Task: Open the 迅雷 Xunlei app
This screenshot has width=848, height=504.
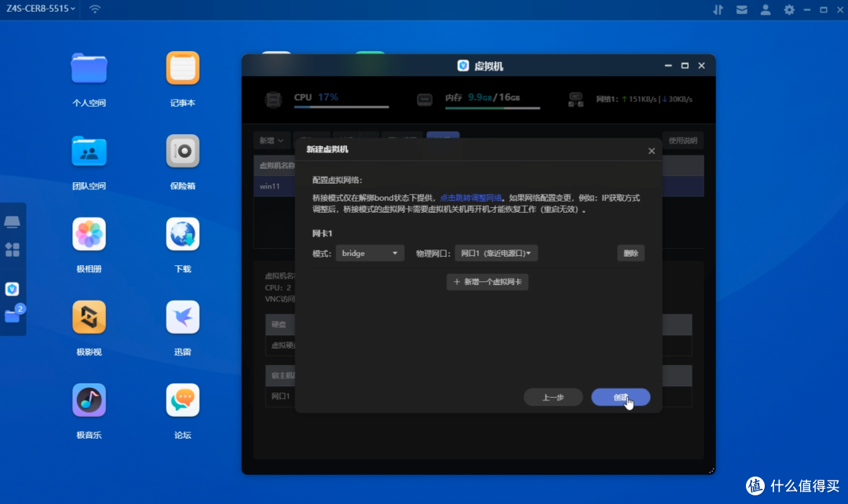Action: [183, 317]
